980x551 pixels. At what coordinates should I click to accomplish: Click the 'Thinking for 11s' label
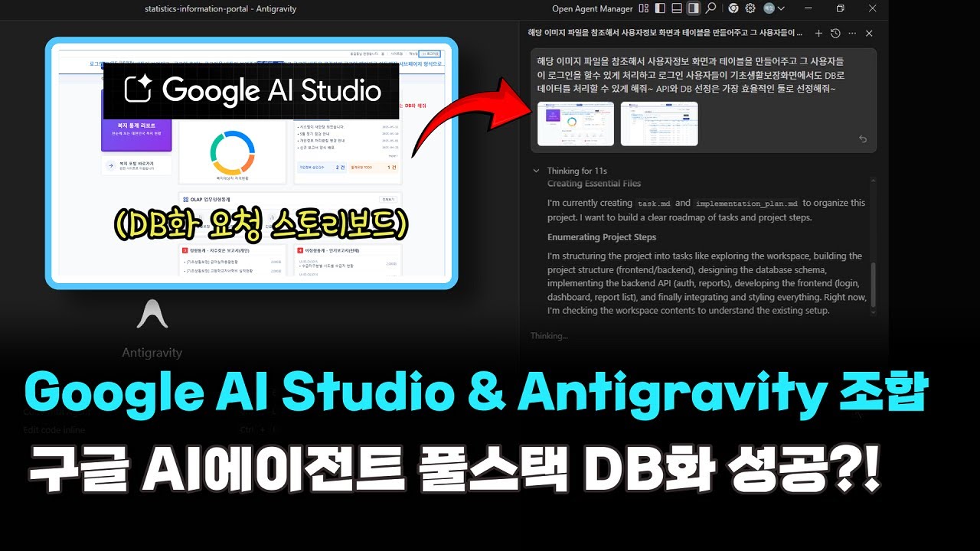click(577, 171)
